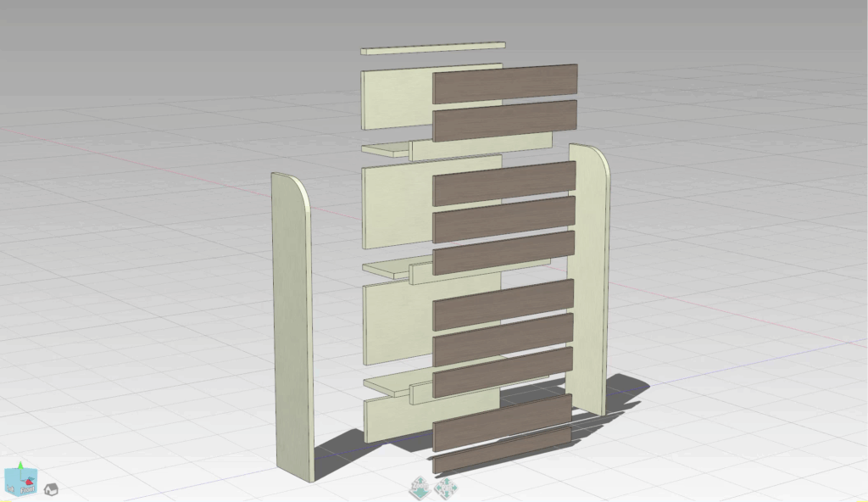This screenshot has height=502, width=868.
Task: Reset to the Home view
Action: coord(51,489)
